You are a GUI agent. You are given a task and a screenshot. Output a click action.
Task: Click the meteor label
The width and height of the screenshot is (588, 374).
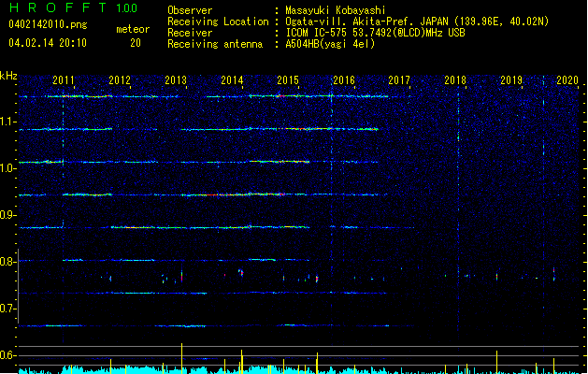[133, 29]
